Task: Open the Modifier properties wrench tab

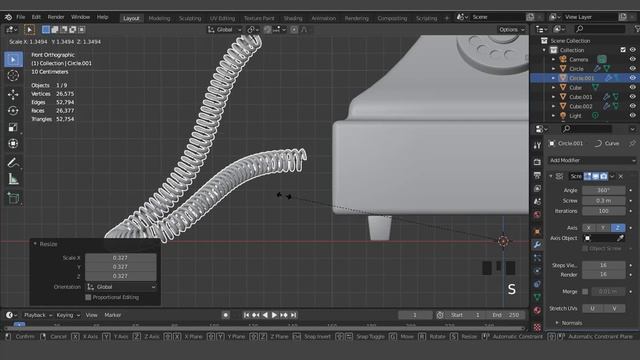Action: [537, 244]
